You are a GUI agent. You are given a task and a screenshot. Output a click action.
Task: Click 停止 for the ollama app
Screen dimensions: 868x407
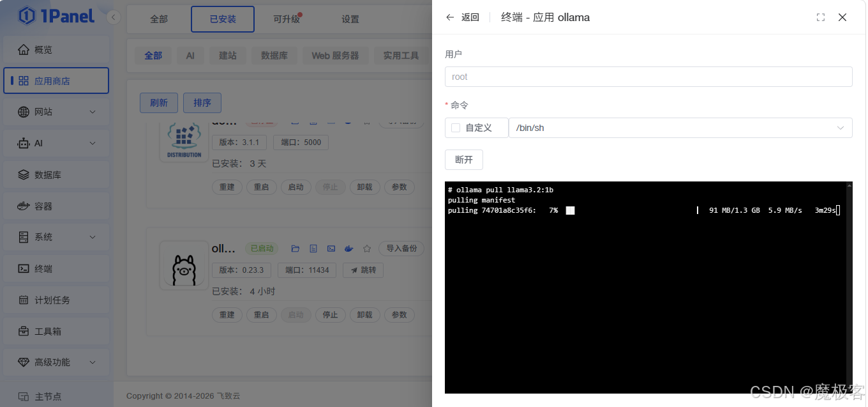coord(330,315)
